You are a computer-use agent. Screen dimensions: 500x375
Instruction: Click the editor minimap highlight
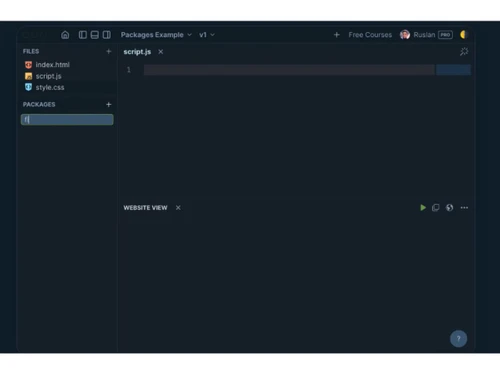pyautogui.click(x=453, y=70)
